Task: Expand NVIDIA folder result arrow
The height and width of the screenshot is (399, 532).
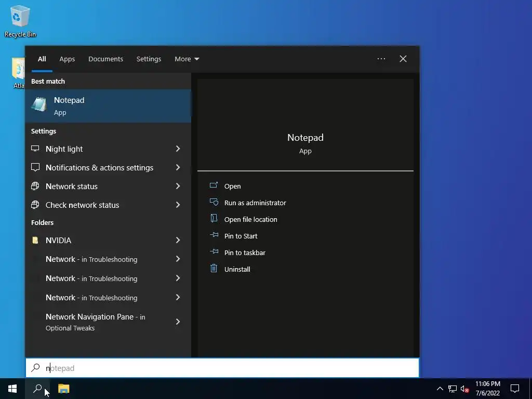Action: pos(178,240)
